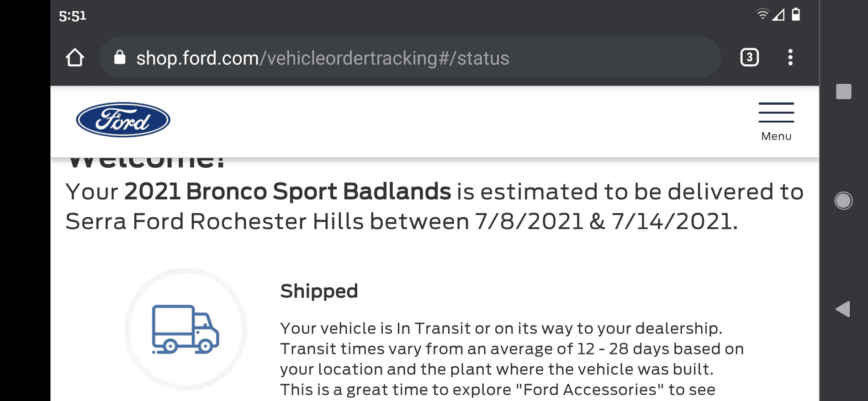The height and width of the screenshot is (401, 868).
Task: Tap the 2021 Bronco Sport Badlands text
Action: click(x=287, y=192)
